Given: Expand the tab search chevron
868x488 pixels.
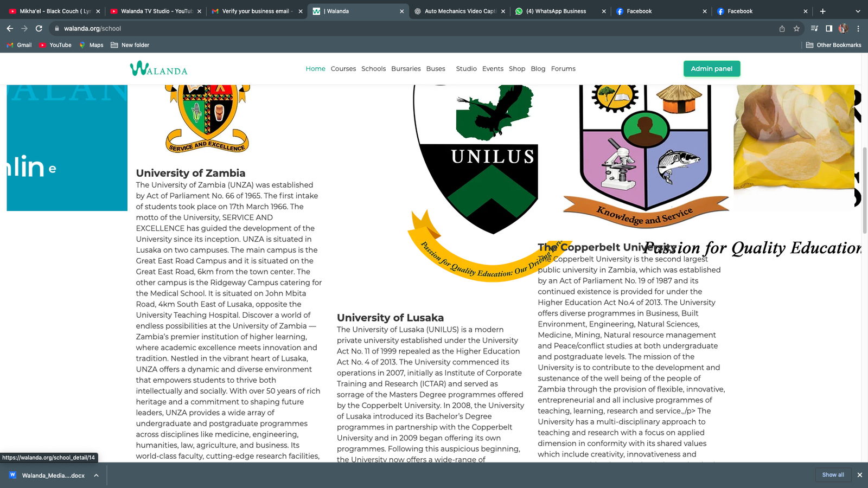Looking at the screenshot, I should coord(858,11).
